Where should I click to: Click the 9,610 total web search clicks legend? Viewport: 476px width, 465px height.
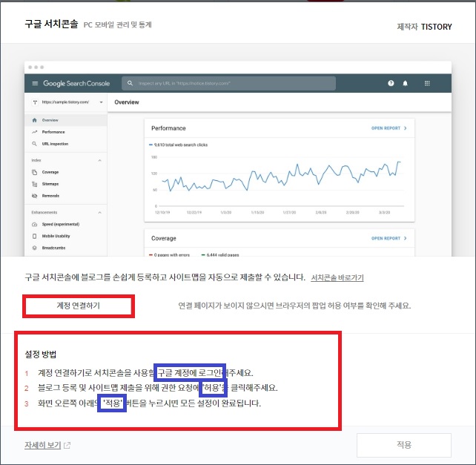[x=178, y=145]
